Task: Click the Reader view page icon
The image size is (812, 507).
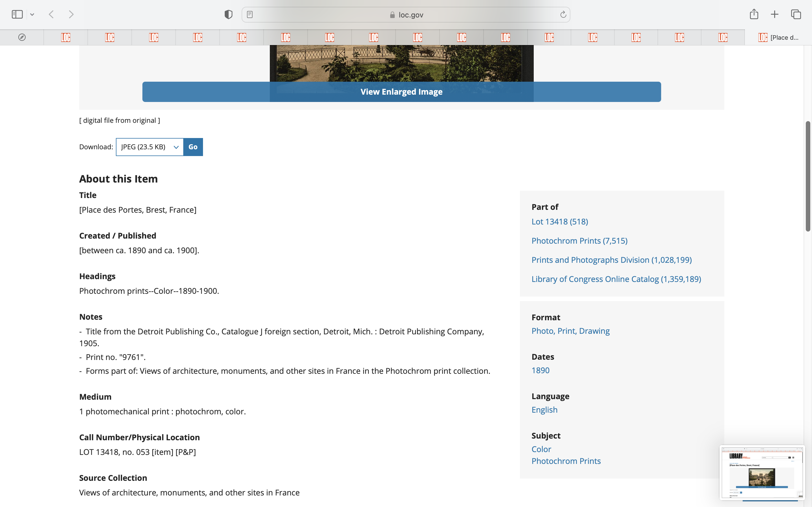Action: 250,14
